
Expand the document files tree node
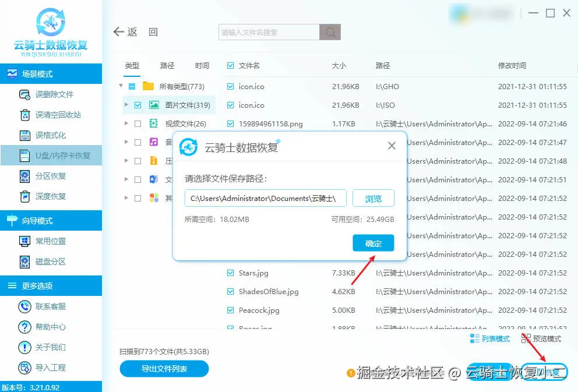[x=126, y=179]
